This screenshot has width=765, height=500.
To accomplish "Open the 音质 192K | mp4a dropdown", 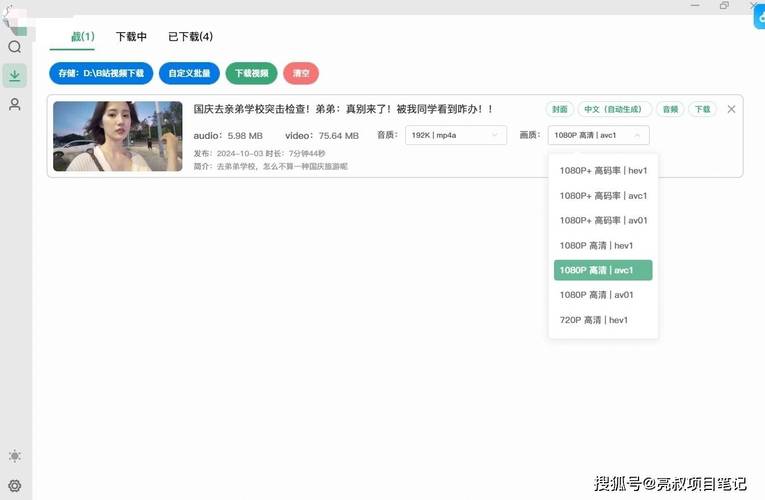I will point(456,135).
